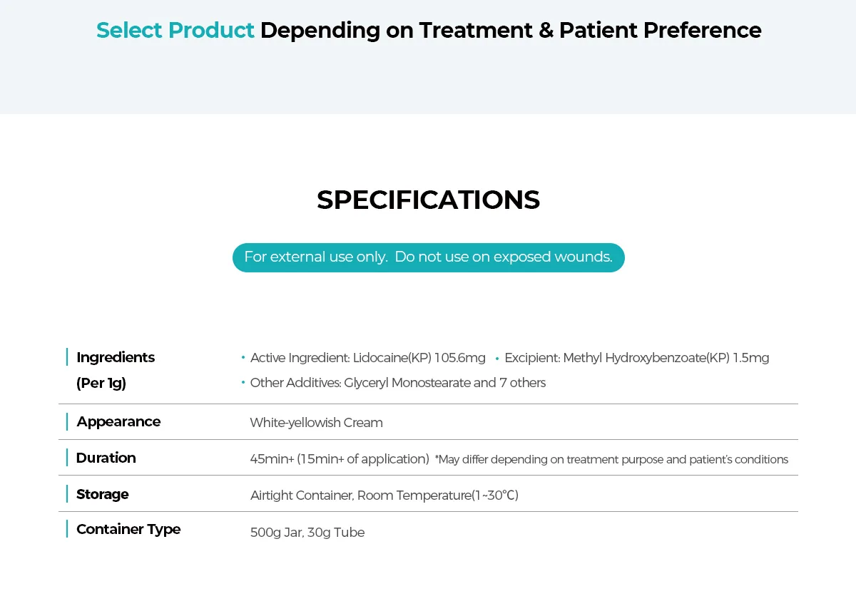Click the '*May differ depending on treatment' note
The height and width of the screenshot is (616, 856).
point(611,460)
